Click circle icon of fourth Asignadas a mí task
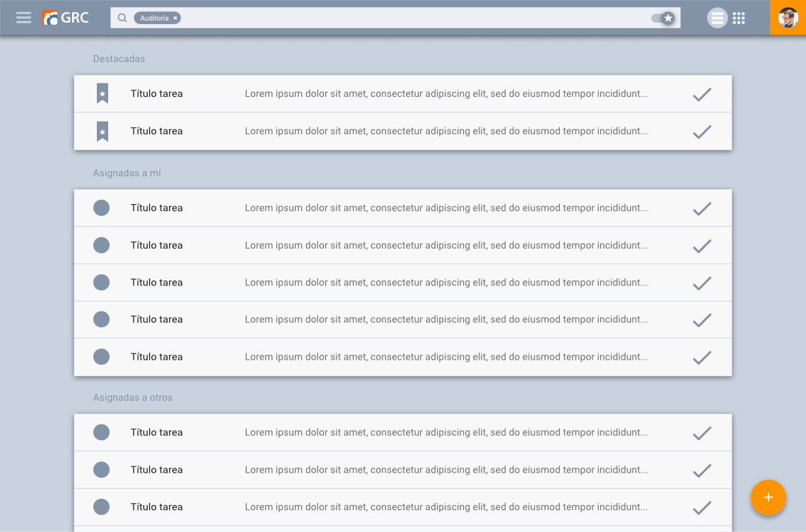This screenshot has height=532, width=806. pos(101,319)
